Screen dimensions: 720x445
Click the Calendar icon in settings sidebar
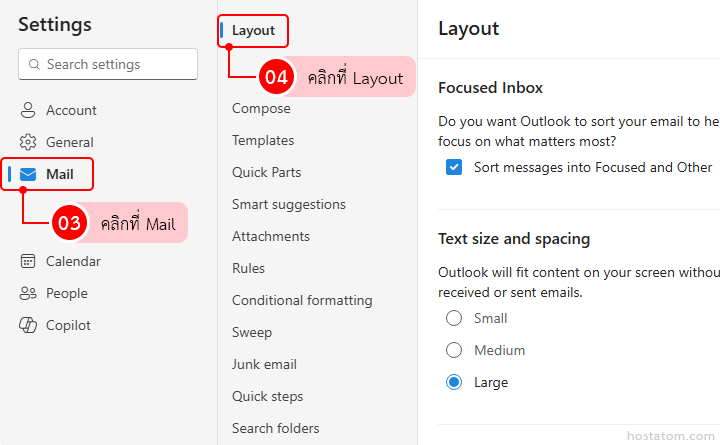(x=28, y=261)
